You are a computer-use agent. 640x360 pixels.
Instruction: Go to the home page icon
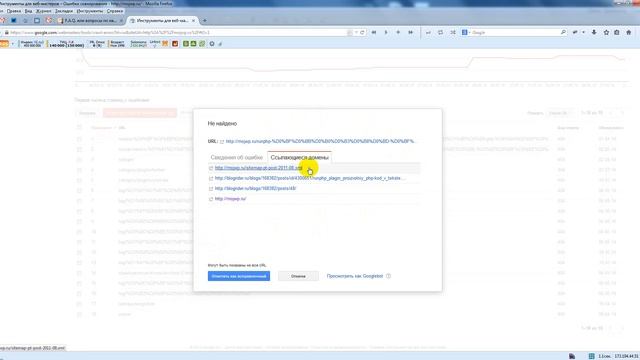(x=629, y=32)
